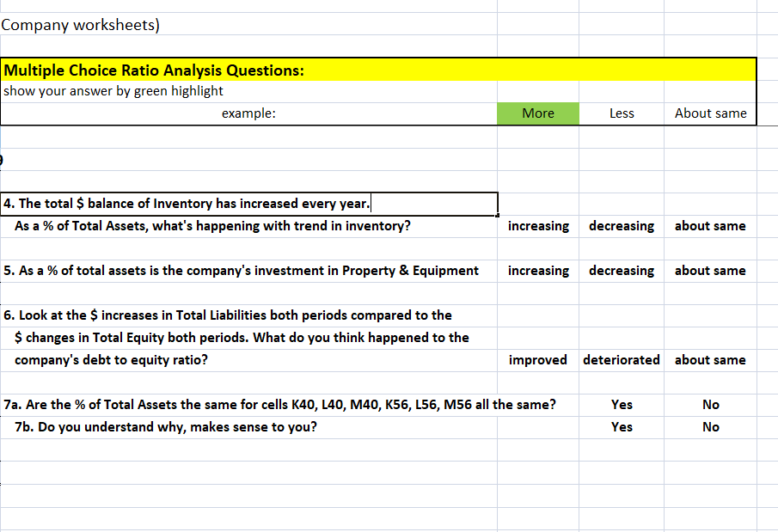Choose 'No' for question 7a
The width and height of the screenshot is (778, 532).
[x=711, y=405]
